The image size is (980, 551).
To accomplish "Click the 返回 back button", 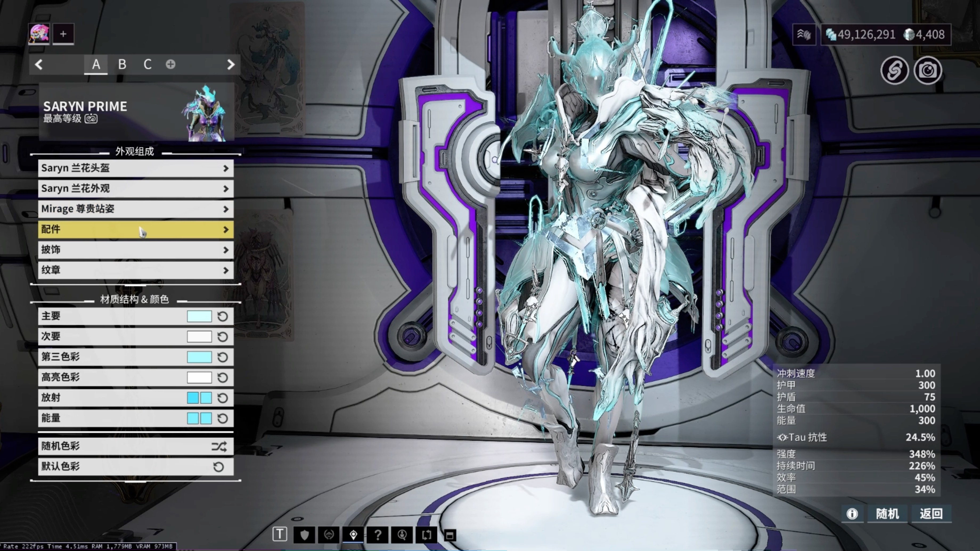I will coord(931,514).
